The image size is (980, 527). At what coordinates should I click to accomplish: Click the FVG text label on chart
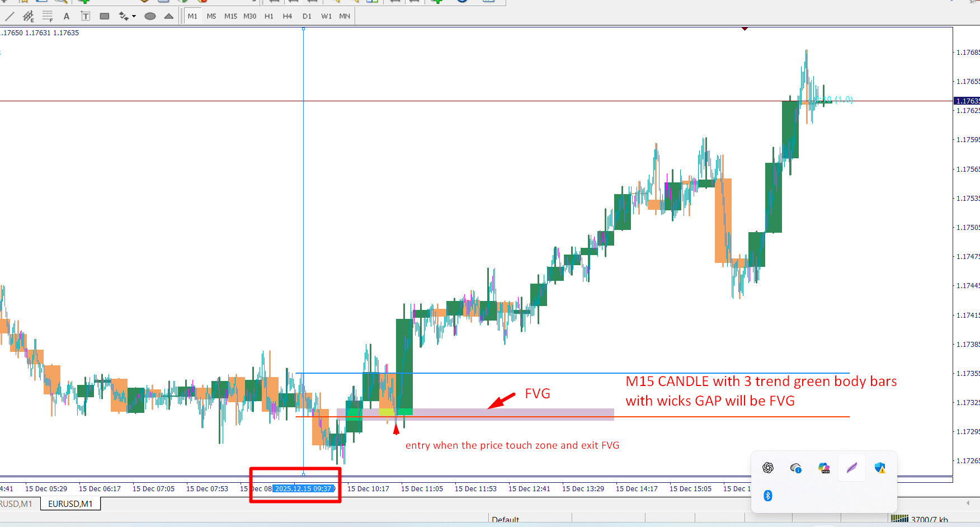pyautogui.click(x=538, y=394)
